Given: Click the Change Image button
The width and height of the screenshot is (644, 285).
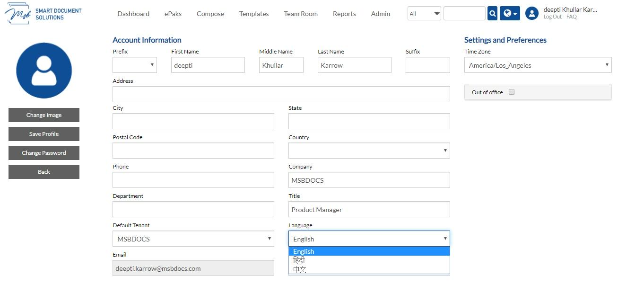Looking at the screenshot, I should [44, 115].
